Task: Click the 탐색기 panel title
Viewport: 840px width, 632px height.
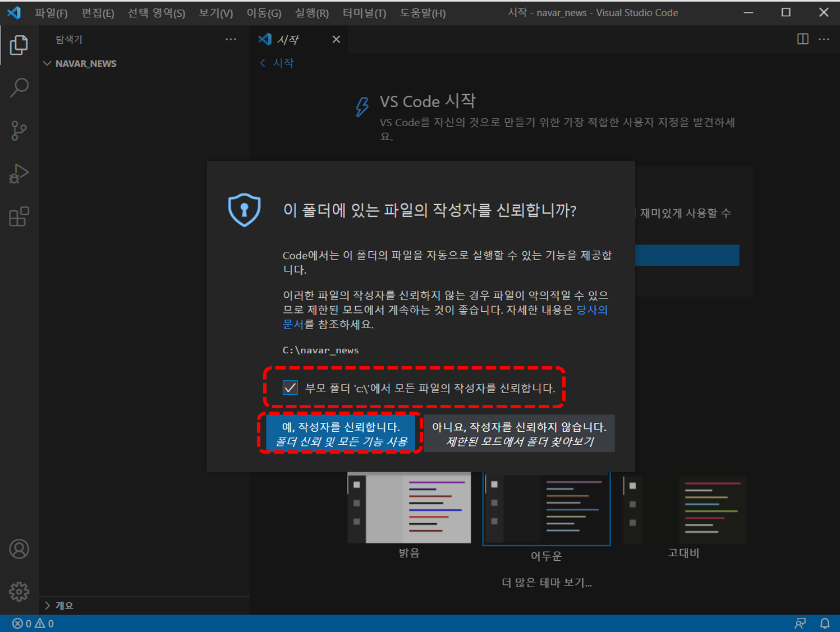Action: coord(69,39)
